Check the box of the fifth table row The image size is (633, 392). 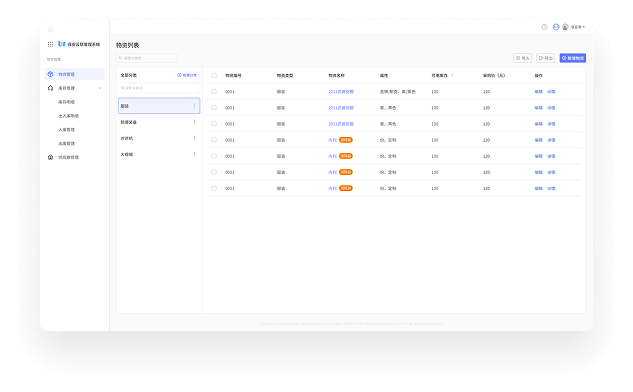[214, 156]
